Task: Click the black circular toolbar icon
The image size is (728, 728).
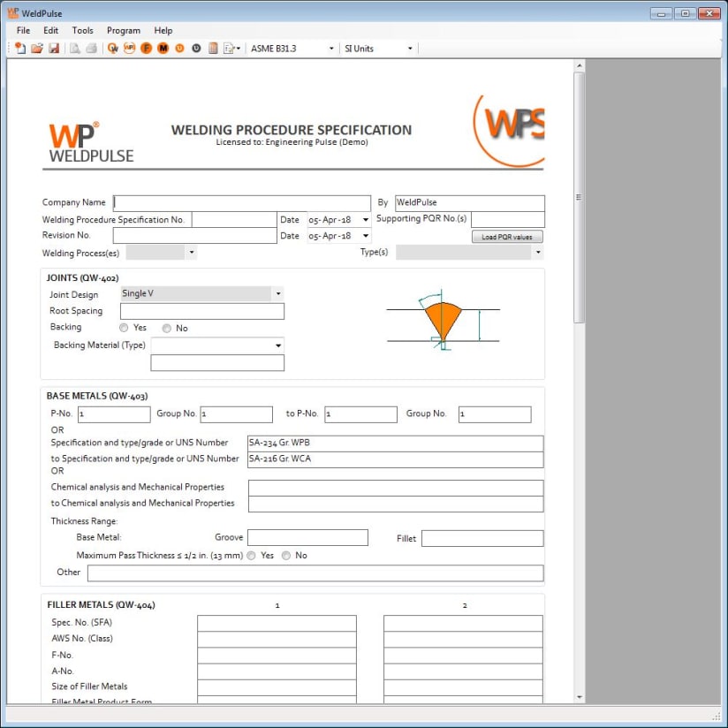Action: tap(196, 49)
